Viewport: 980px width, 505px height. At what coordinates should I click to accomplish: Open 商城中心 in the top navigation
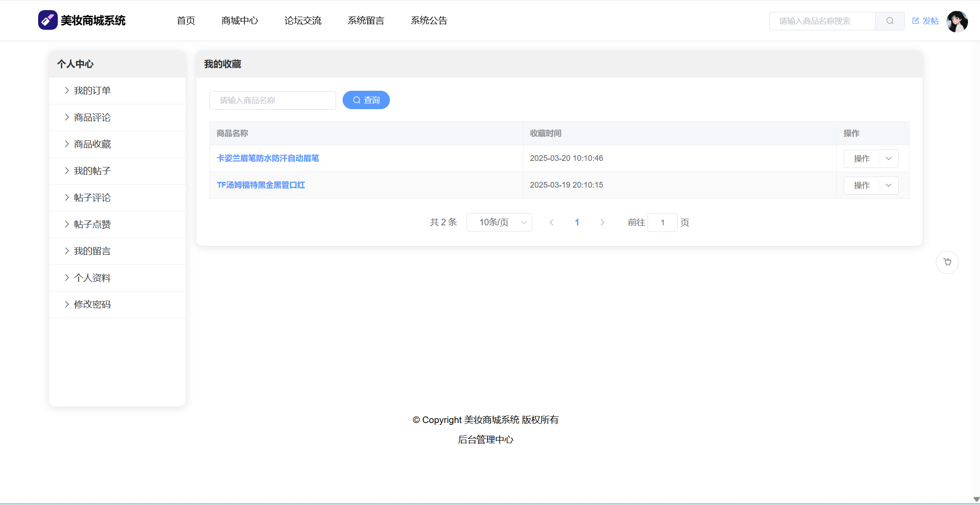click(x=240, y=21)
